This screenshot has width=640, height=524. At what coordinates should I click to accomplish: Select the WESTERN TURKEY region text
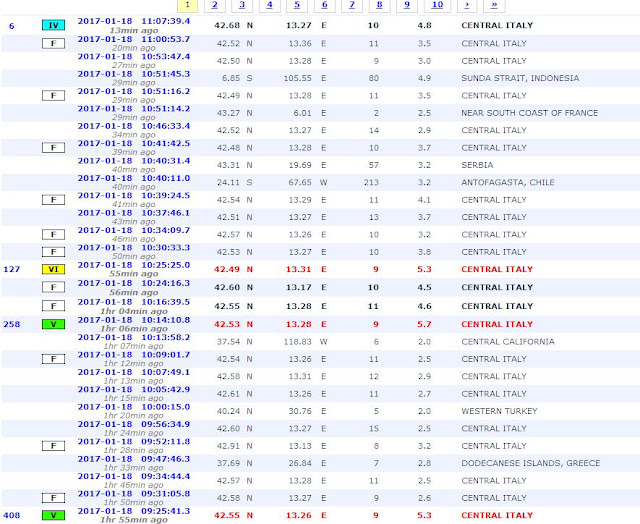coord(499,411)
